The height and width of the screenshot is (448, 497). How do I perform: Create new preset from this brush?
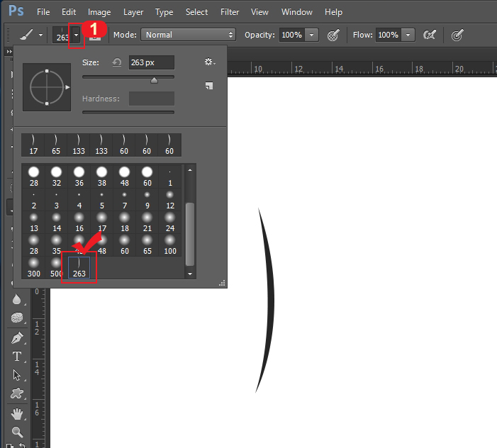pyautogui.click(x=209, y=86)
